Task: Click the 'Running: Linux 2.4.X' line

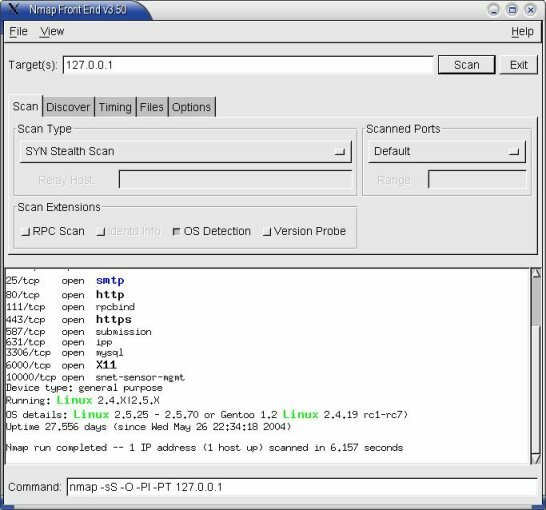Action: click(83, 401)
